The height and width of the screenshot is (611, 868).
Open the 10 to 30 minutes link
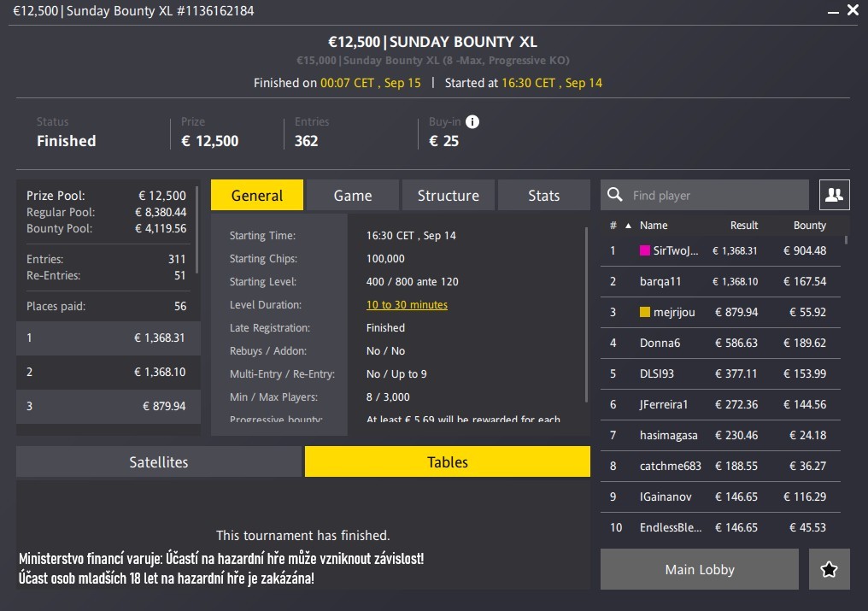(x=407, y=305)
